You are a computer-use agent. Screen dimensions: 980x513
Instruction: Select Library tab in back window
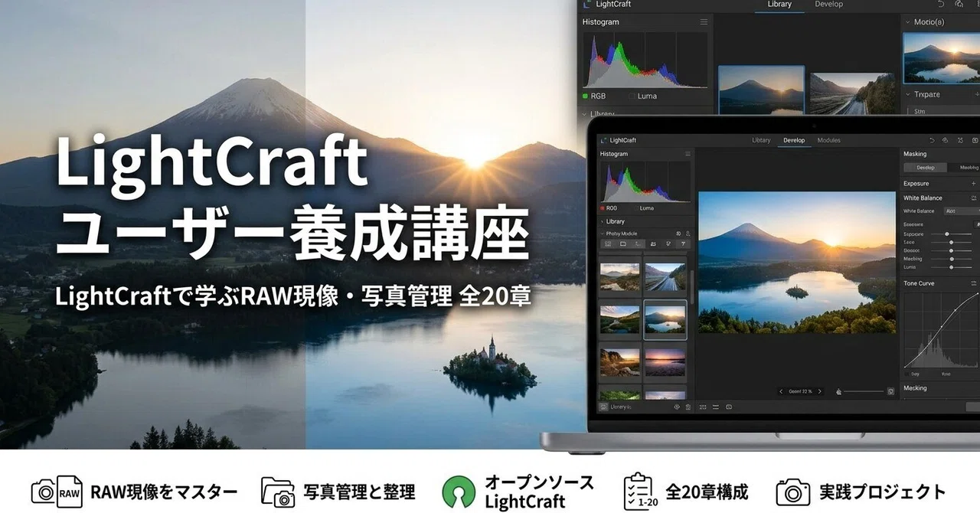pyautogui.click(x=779, y=5)
